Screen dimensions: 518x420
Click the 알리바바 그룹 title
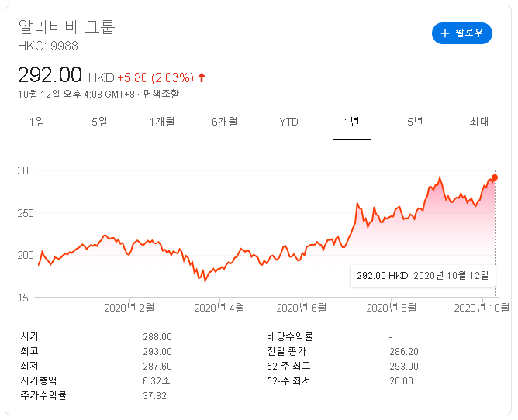coord(67,27)
